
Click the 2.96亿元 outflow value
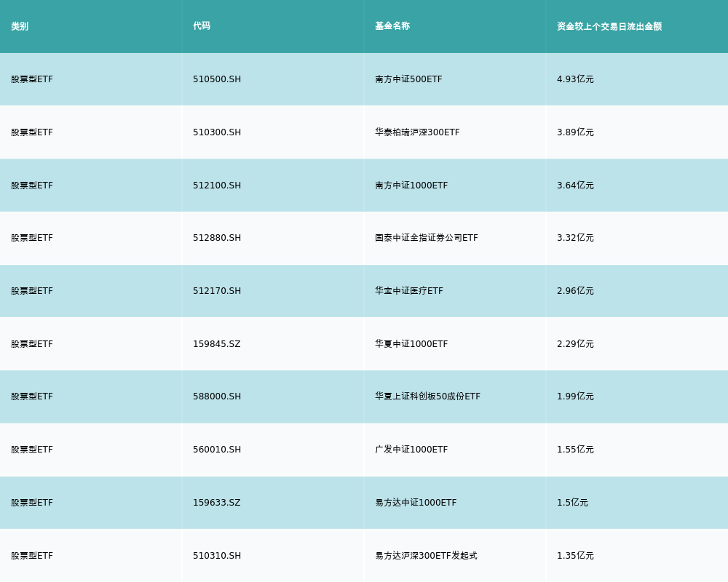(575, 291)
